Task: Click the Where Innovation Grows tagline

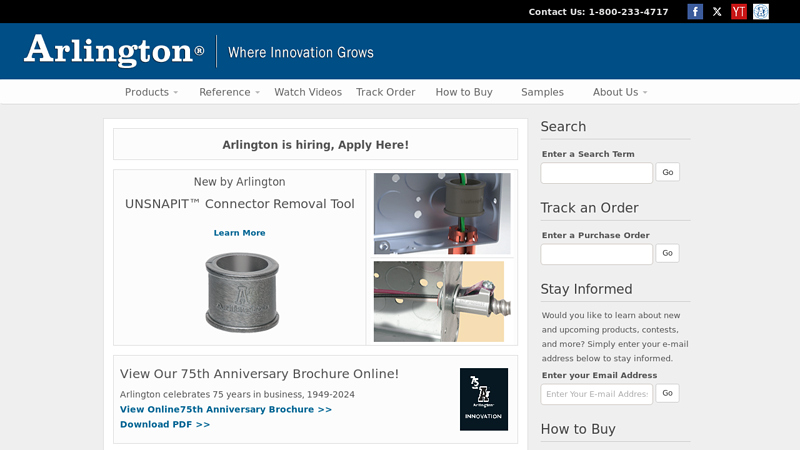Action: pyautogui.click(x=301, y=52)
